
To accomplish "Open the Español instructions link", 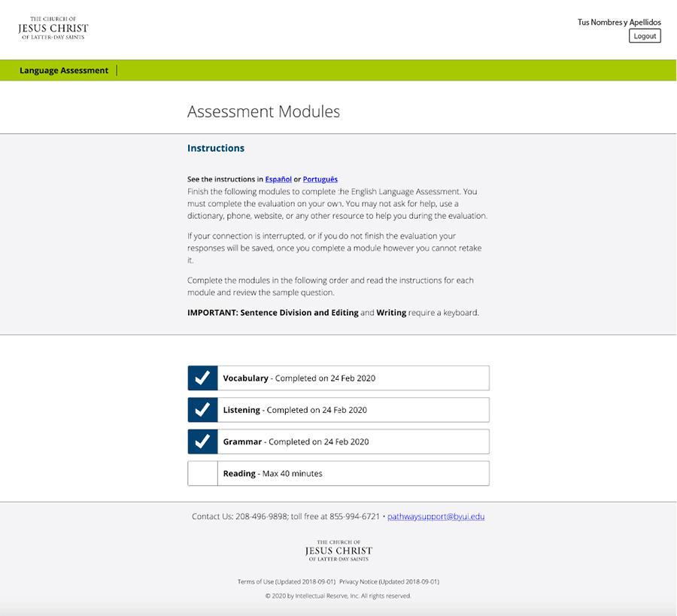I will click(x=278, y=179).
